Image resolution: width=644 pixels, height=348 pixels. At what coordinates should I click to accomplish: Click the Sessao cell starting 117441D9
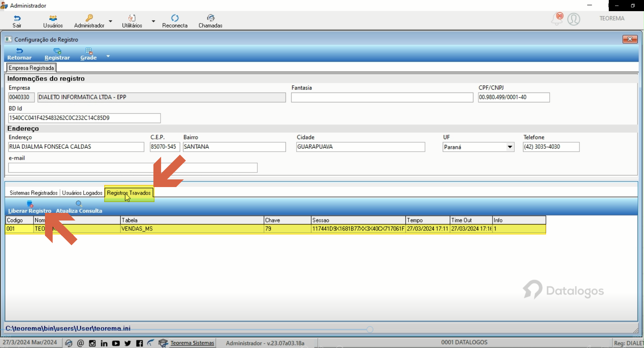358,229
